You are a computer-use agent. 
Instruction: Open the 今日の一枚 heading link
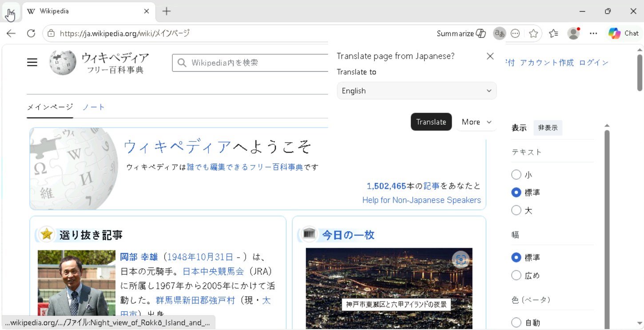pyautogui.click(x=348, y=235)
